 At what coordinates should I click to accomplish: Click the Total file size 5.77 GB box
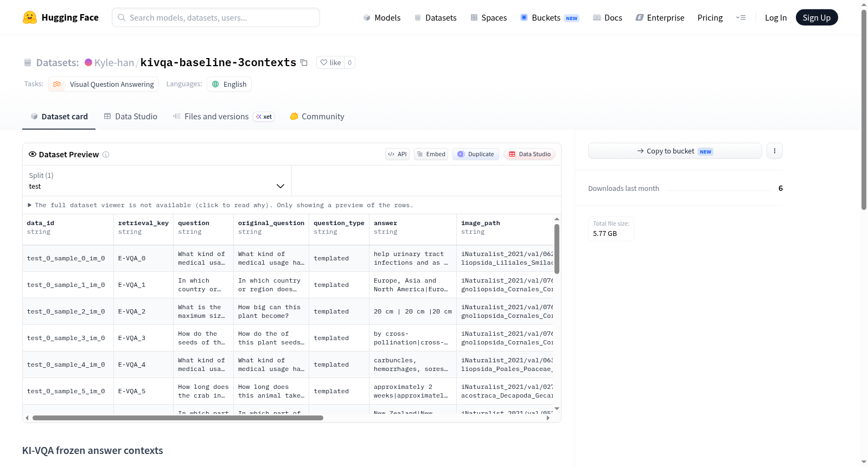[x=611, y=229]
